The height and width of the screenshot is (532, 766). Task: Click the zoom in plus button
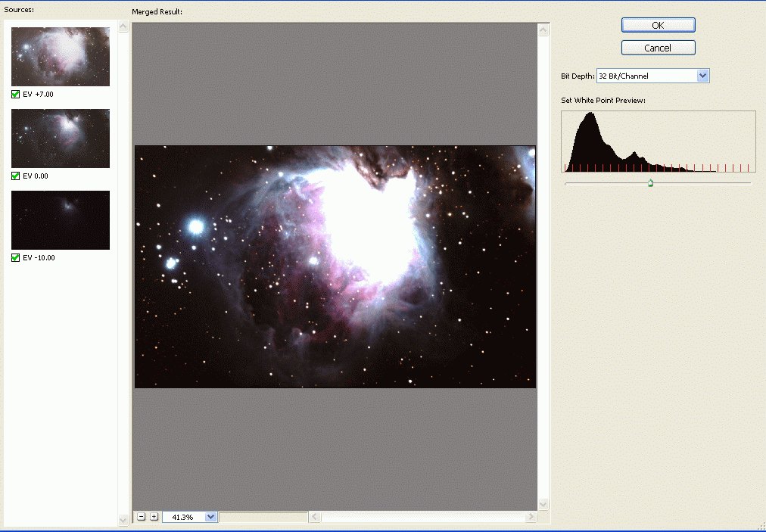click(154, 517)
